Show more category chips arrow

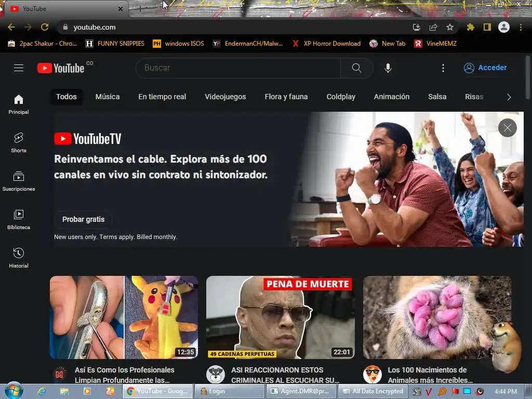point(509,97)
